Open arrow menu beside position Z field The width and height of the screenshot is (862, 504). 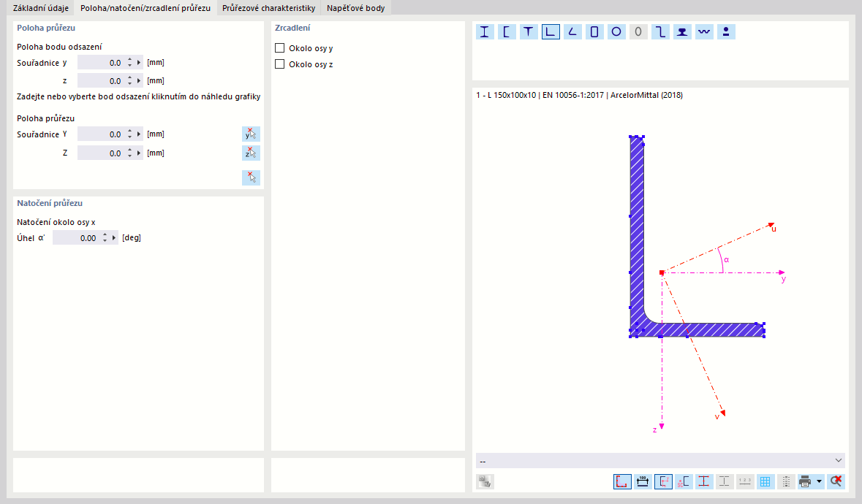click(x=139, y=153)
